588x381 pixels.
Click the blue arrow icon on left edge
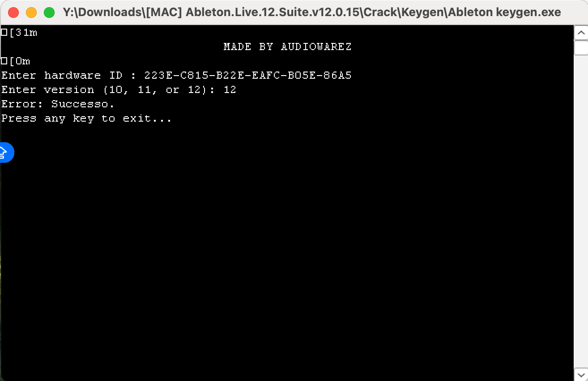[5, 152]
